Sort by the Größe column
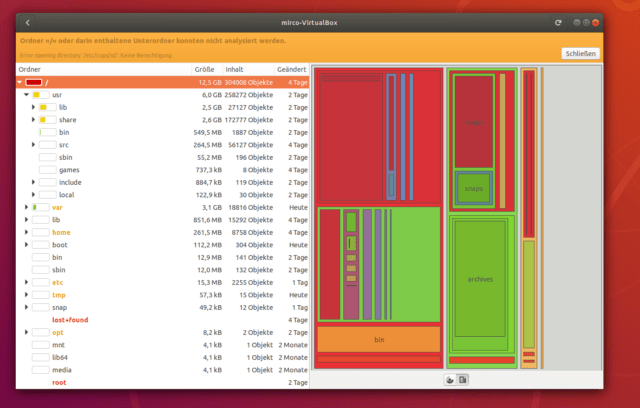The width and height of the screenshot is (640, 408). click(204, 69)
